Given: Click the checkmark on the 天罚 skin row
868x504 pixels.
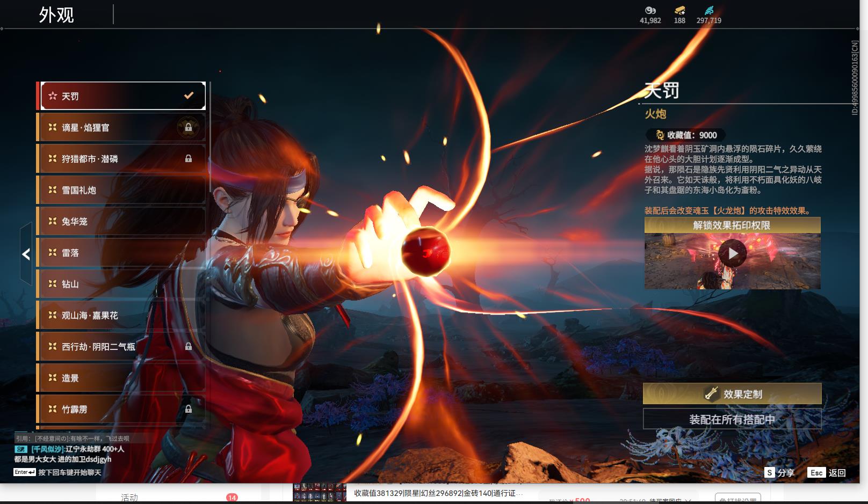Looking at the screenshot, I should click(x=189, y=96).
